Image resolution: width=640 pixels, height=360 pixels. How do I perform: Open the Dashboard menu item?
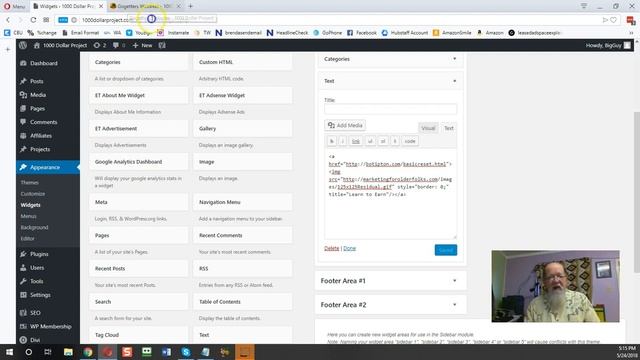pyautogui.click(x=44, y=63)
